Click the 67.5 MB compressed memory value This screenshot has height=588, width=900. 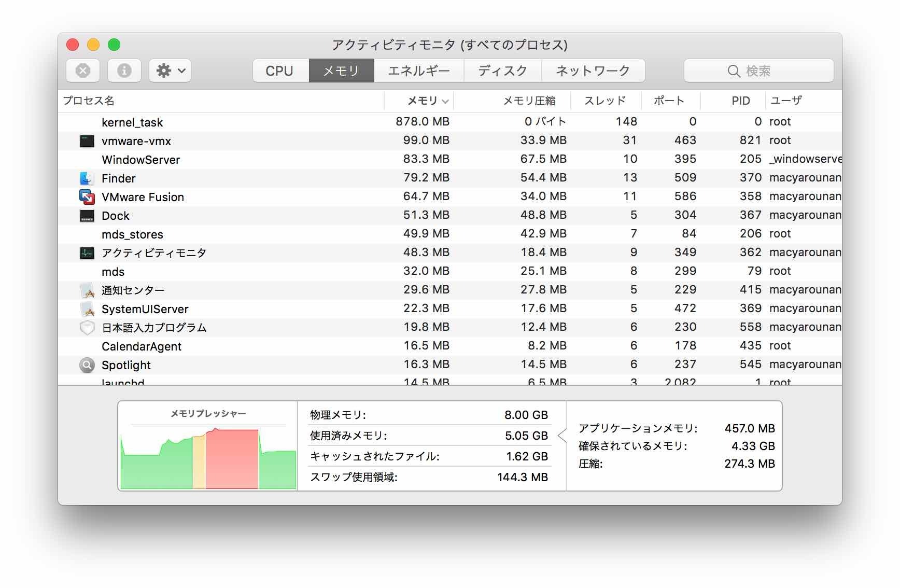pos(543,159)
